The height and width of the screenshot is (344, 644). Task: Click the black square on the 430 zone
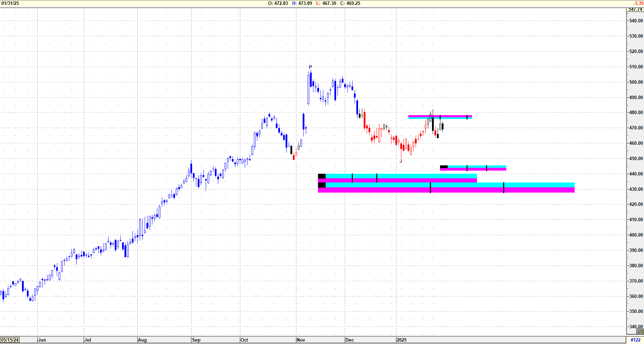(321, 185)
